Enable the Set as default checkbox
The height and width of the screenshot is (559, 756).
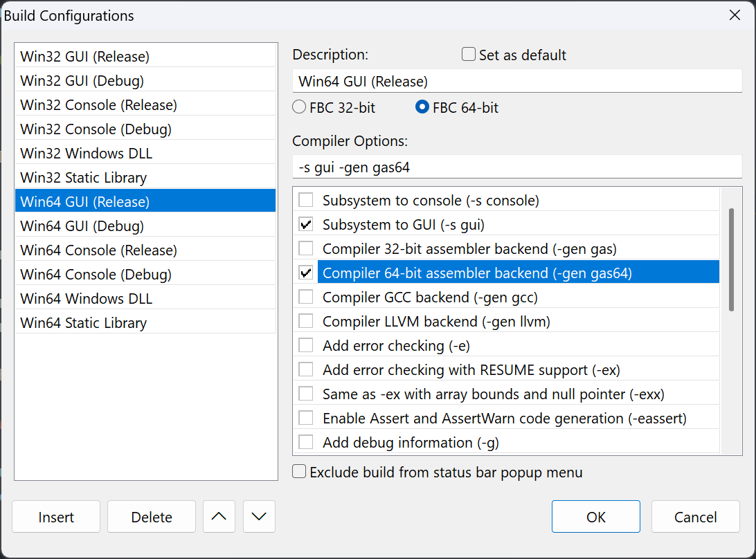(469, 54)
